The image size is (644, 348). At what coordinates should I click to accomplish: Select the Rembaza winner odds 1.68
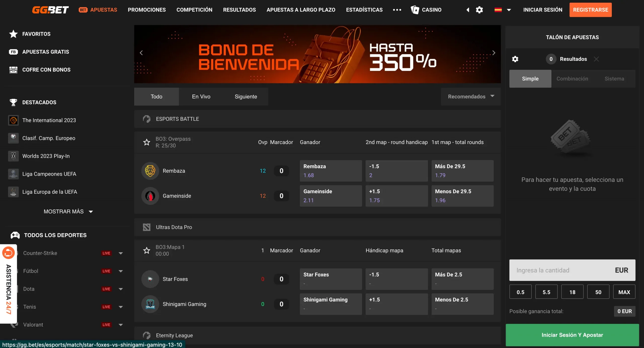(x=331, y=171)
